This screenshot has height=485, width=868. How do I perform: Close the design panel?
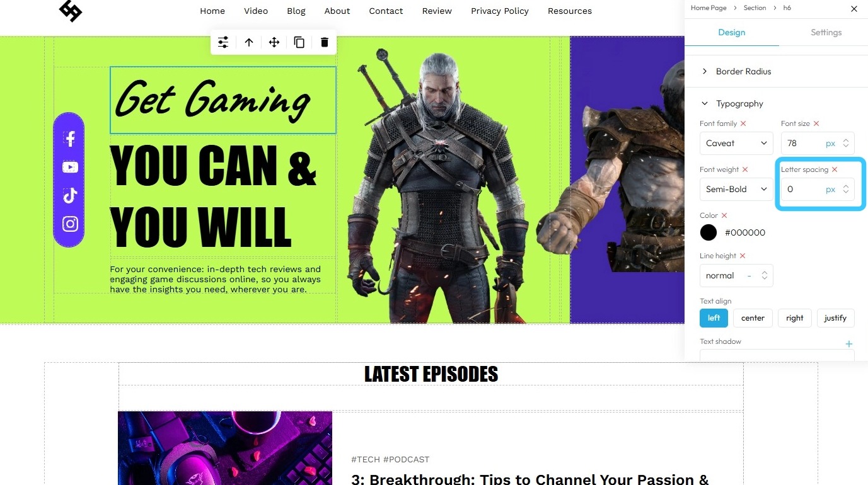click(854, 9)
